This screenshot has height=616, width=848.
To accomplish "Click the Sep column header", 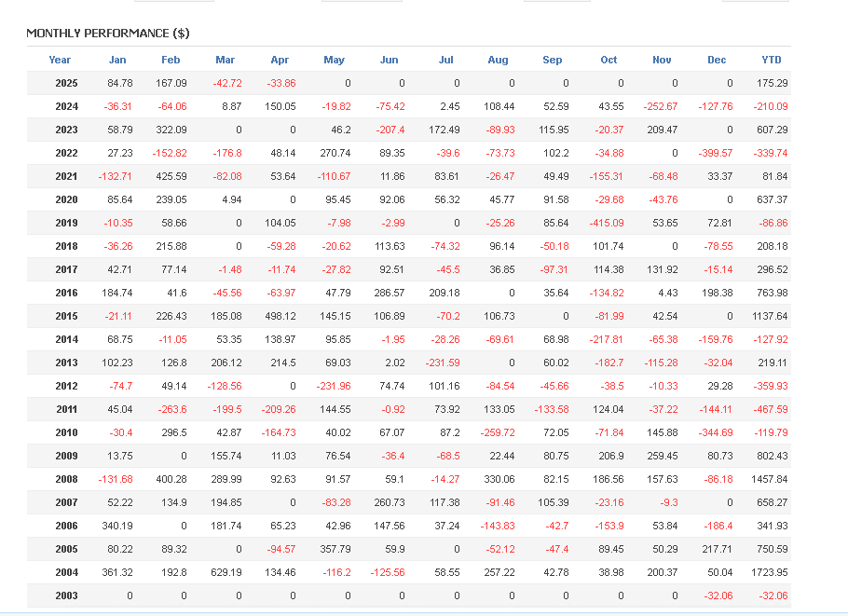I will pos(553,60).
